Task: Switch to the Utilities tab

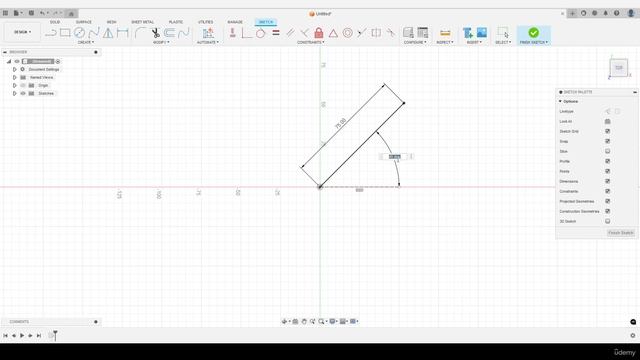Action: click(205, 22)
